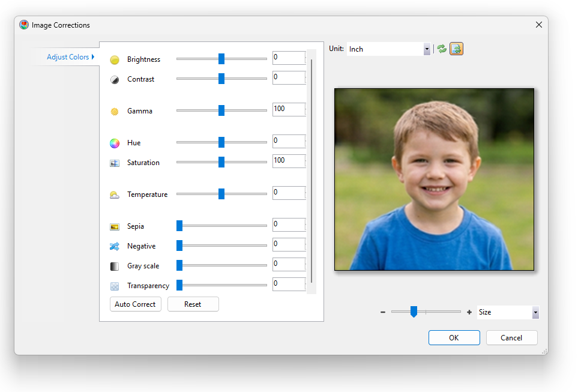Click the Transparency checkerboard icon
Screen dimensions: 578x392
tap(114, 285)
